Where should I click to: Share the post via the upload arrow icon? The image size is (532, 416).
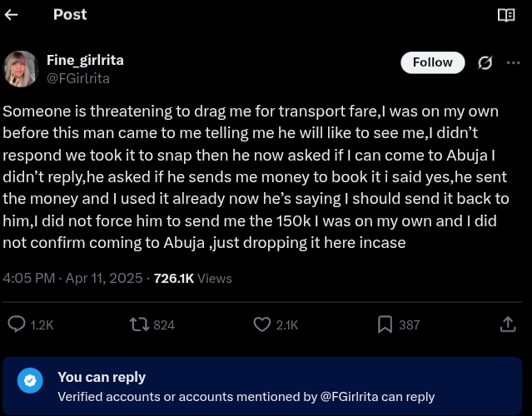[x=507, y=324]
